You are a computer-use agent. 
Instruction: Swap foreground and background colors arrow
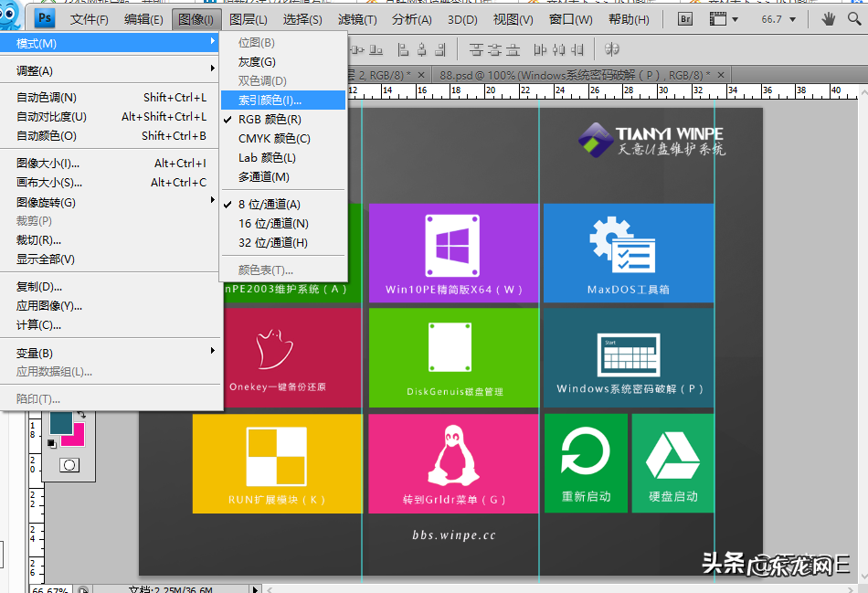pos(80,415)
